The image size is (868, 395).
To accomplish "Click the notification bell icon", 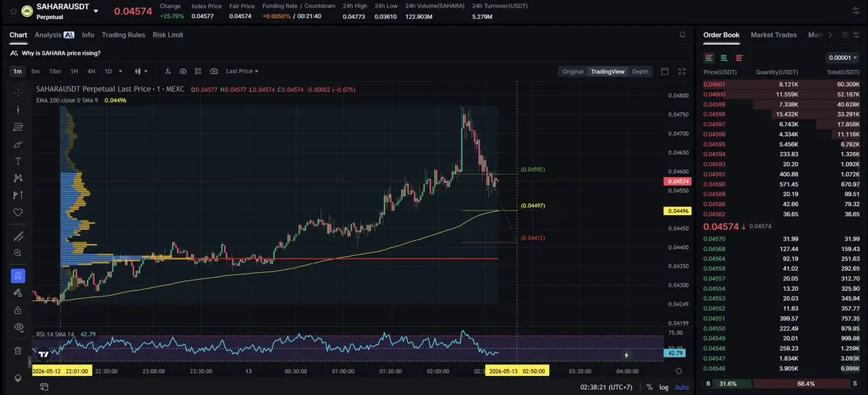I will [682, 35].
